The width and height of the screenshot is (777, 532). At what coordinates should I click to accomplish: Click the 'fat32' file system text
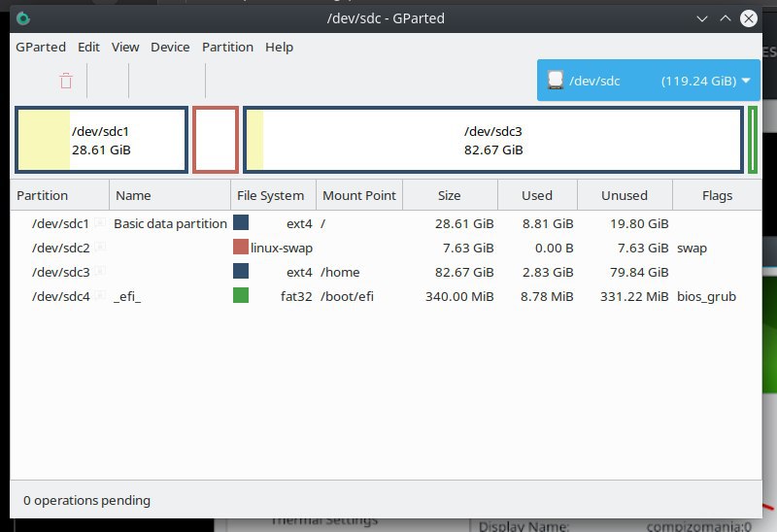(x=296, y=297)
